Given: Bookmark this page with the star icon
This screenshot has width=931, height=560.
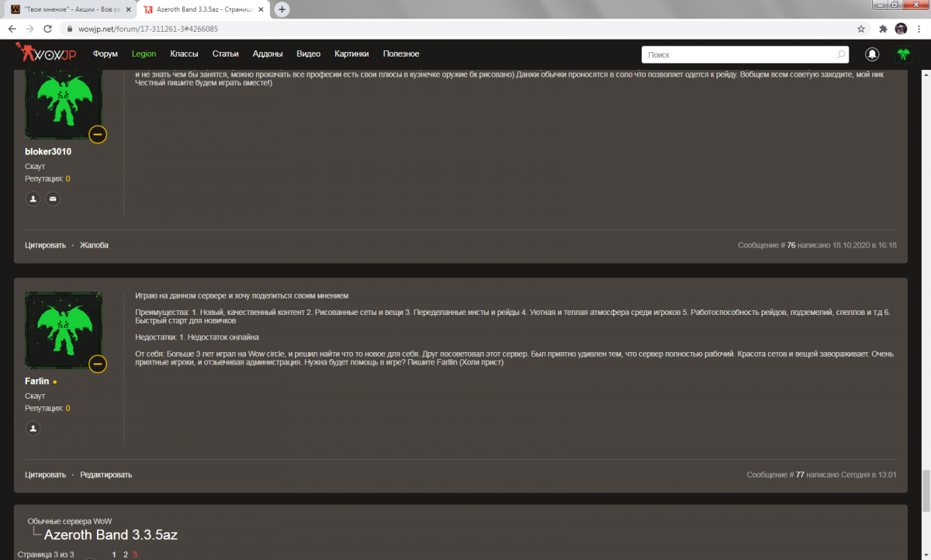Looking at the screenshot, I should pyautogui.click(x=861, y=29).
